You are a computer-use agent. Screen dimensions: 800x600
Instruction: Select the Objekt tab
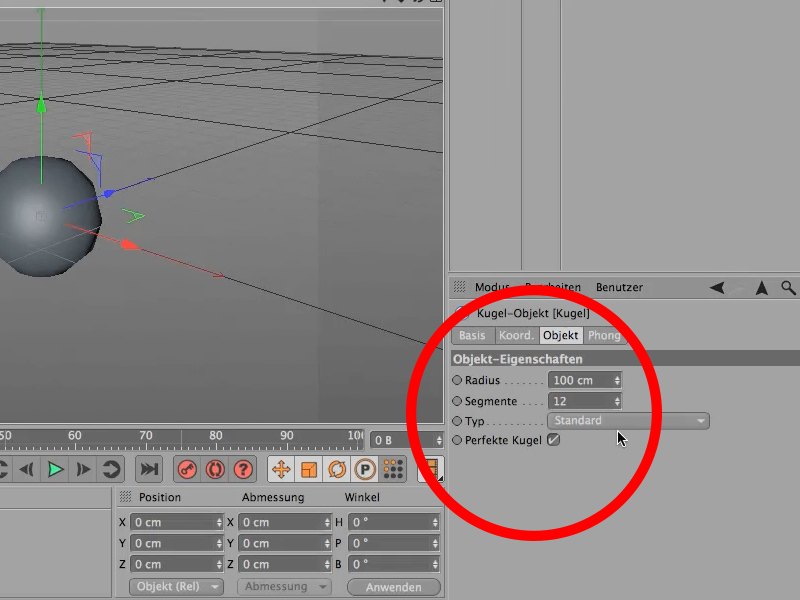point(561,335)
